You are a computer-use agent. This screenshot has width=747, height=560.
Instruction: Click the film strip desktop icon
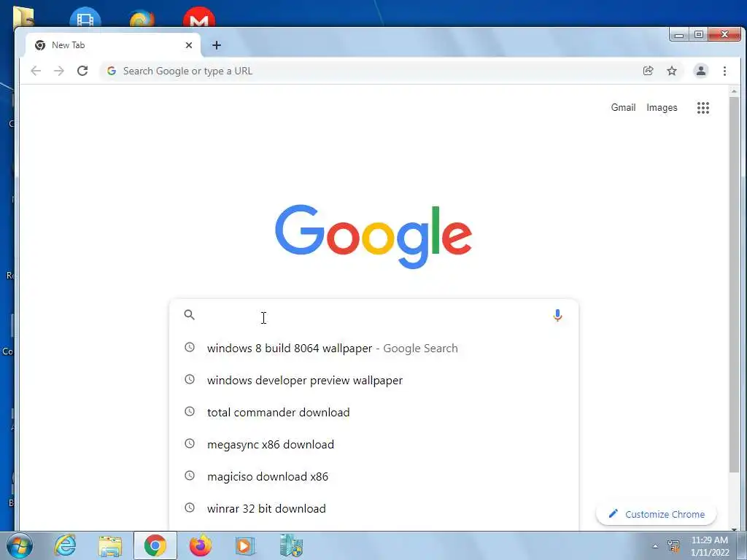[x=85, y=17]
